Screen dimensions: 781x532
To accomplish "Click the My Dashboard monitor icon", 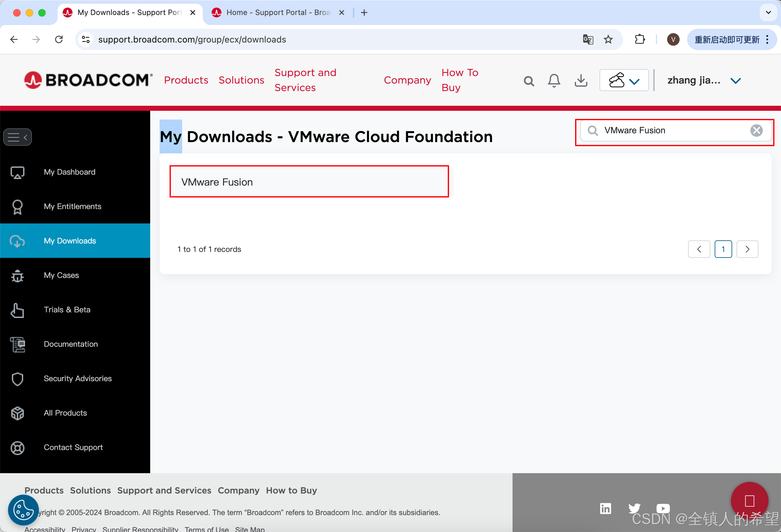I will coord(18,172).
